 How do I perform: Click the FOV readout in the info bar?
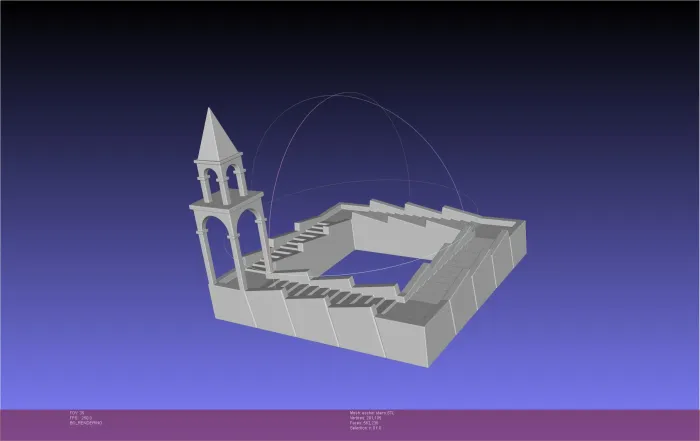point(77,413)
